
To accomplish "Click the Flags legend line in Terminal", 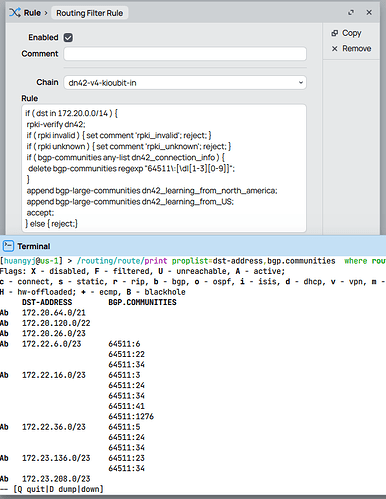I will click(143, 271).
